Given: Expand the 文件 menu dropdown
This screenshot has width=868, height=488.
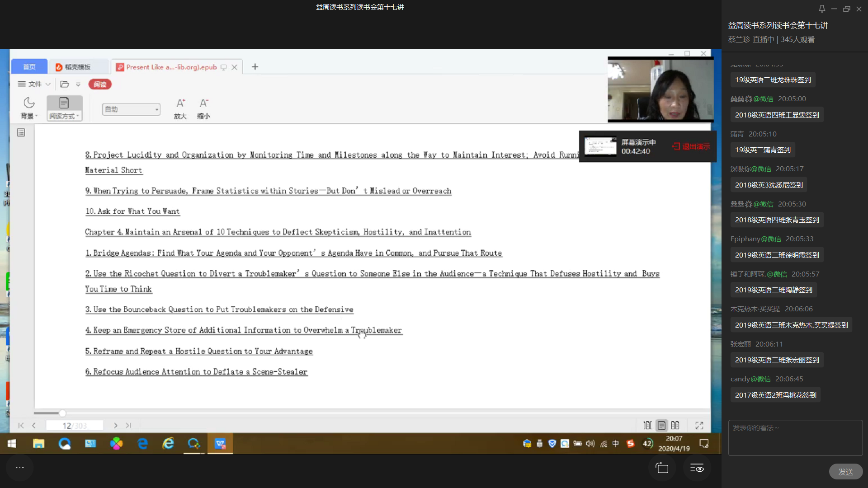Looking at the screenshot, I should click(34, 84).
